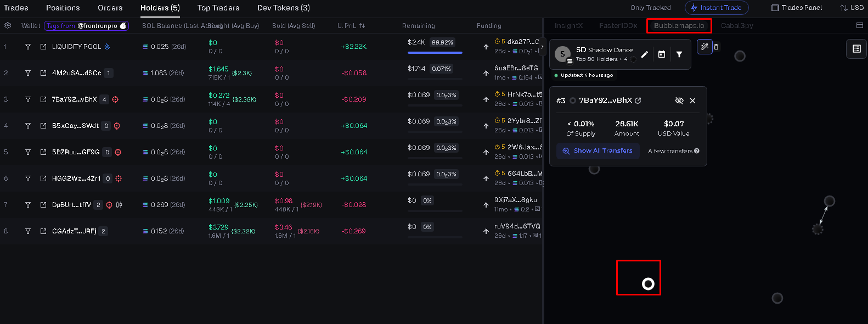Click funding arrow on 9Xj7aX...8gku row

click(x=486, y=205)
